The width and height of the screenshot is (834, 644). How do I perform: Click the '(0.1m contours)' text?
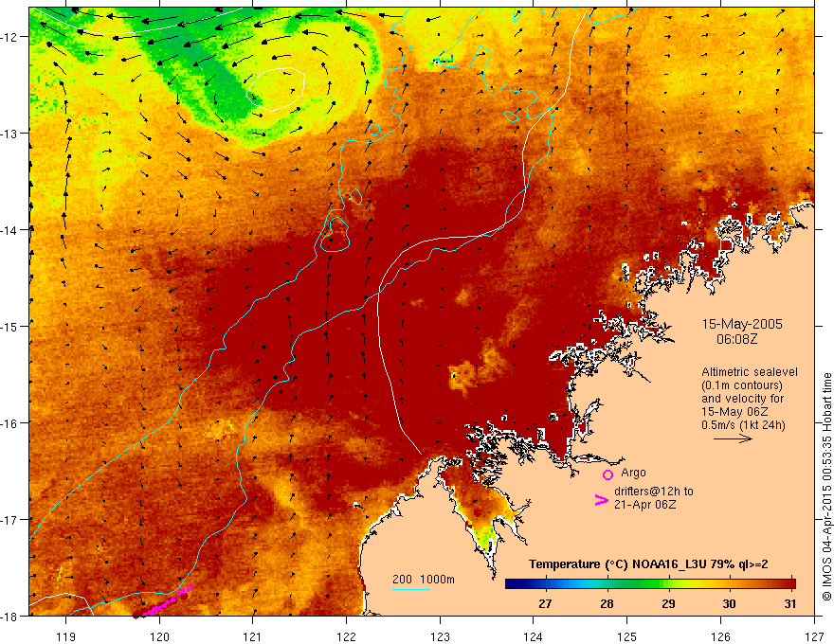pos(742,385)
